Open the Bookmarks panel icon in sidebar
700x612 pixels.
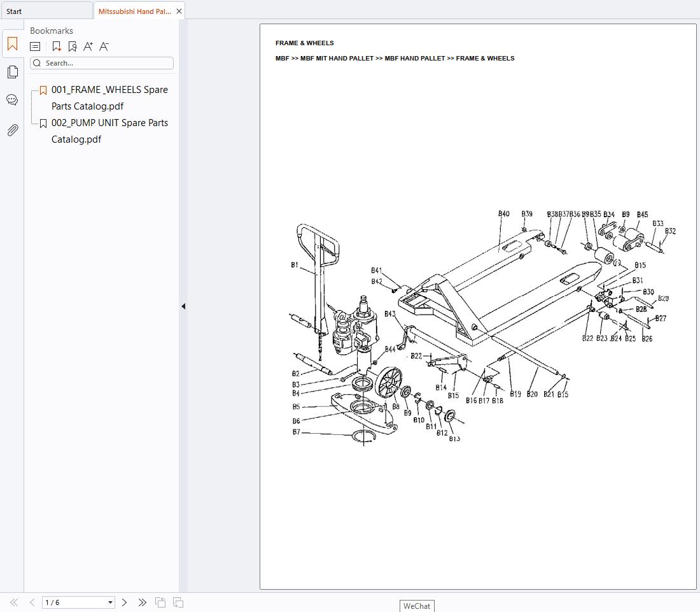pos(12,44)
